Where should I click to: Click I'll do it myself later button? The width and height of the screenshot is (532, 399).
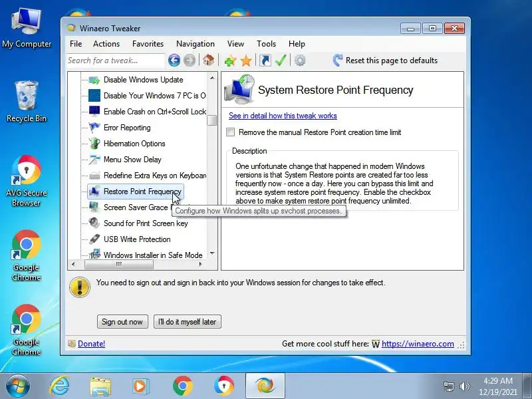pyautogui.click(x=188, y=322)
